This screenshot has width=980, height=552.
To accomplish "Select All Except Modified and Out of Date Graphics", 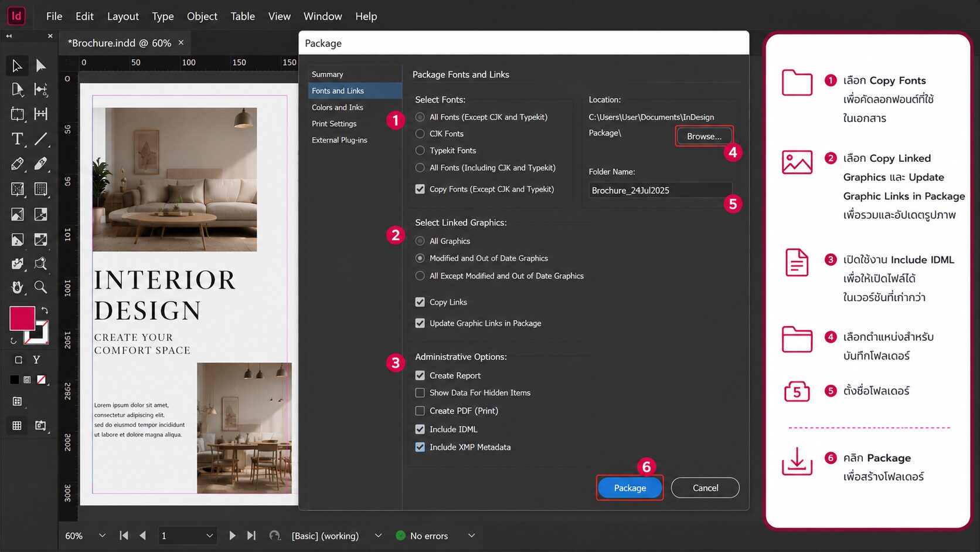I will tap(420, 276).
